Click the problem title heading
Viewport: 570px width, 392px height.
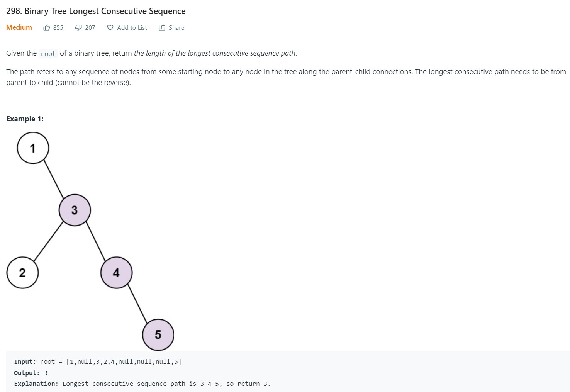coord(96,11)
